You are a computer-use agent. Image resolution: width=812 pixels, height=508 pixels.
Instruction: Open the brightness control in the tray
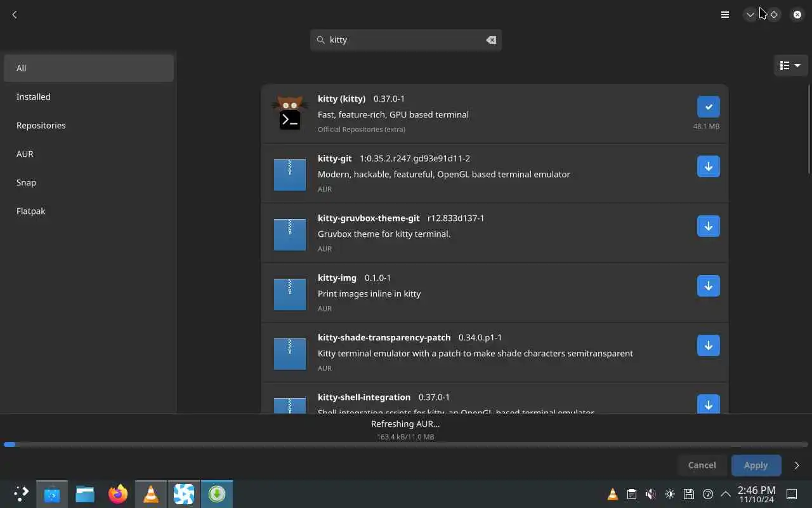[670, 494]
